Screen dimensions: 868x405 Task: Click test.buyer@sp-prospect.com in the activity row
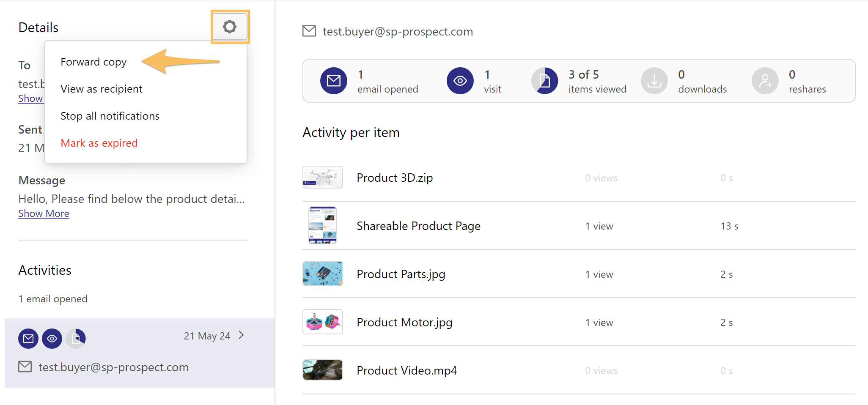tap(113, 367)
